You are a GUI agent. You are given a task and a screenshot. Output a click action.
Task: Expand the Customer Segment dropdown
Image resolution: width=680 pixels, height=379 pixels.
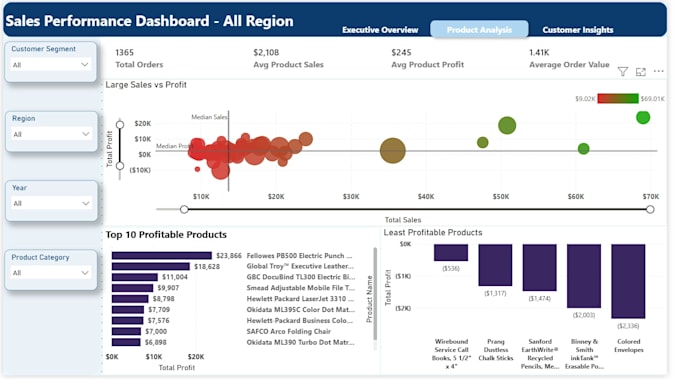coord(51,65)
